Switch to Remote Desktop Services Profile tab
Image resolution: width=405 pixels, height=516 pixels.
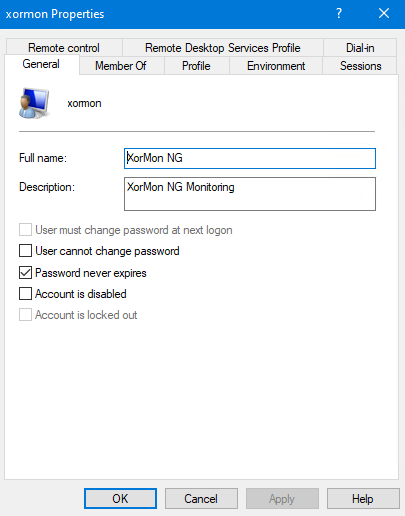[223, 48]
